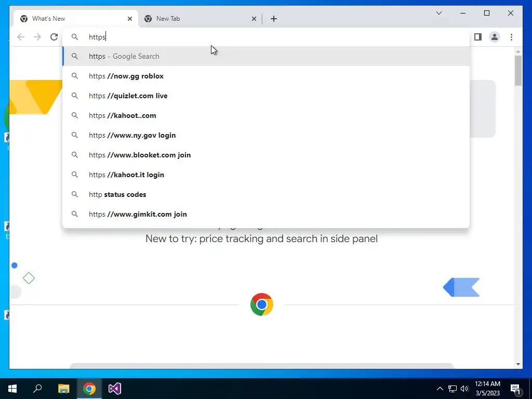This screenshot has width=532, height=399.
Task: Select 'https //www.gimkit.com join' suggestion
Action: point(267,214)
